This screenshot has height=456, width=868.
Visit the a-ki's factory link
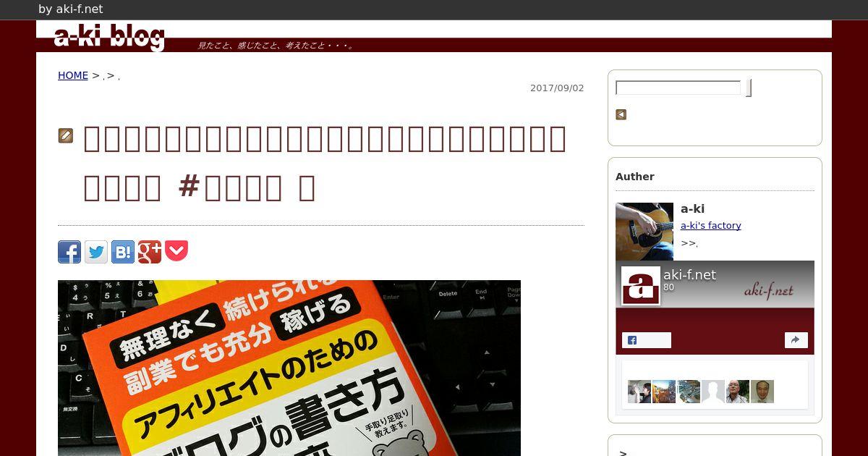(711, 225)
